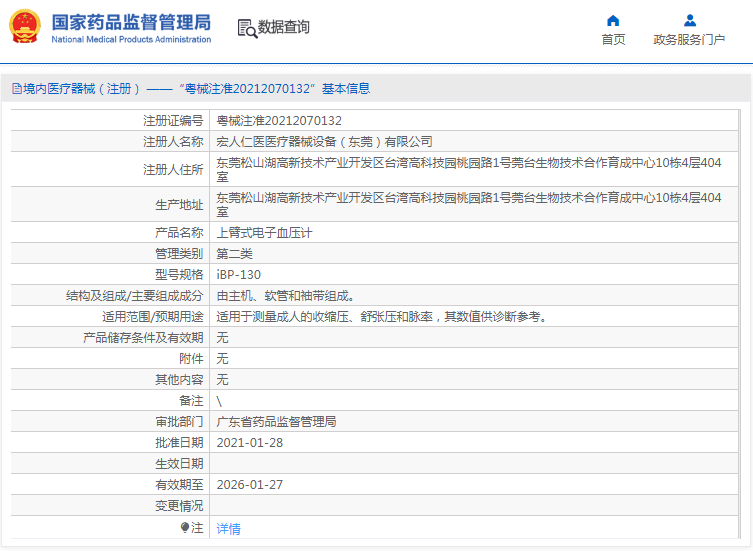This screenshot has width=753, height=551.
Task: Click approval date 2021-01-28
Action: click(x=250, y=443)
